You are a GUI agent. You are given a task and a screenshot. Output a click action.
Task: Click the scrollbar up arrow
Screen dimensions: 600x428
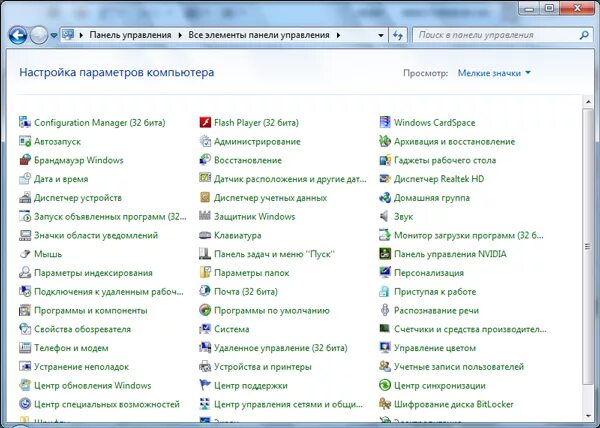pos(588,102)
